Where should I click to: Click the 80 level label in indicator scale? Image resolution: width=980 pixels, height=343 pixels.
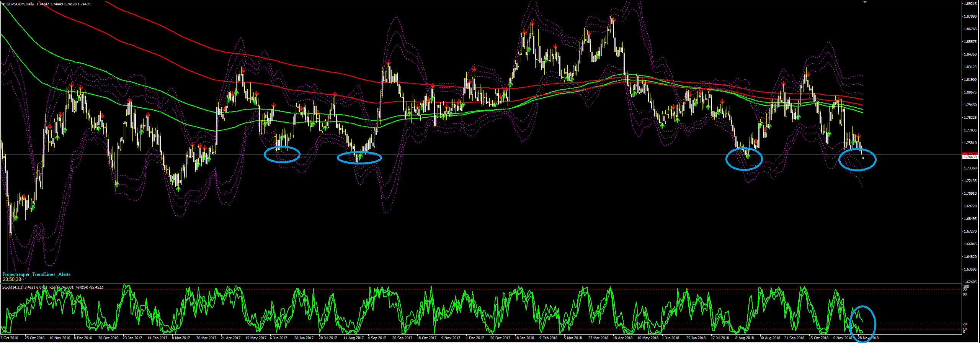coord(965,294)
